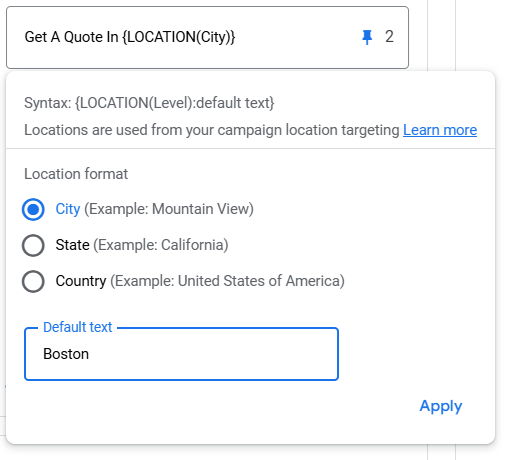Click the pin position number 2
This screenshot has width=517, height=460.
389,37
